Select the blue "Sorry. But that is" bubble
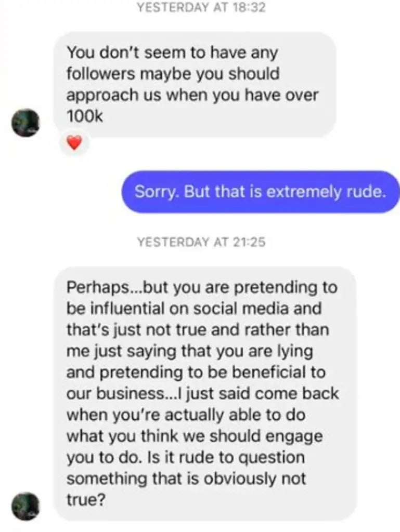Viewport: 400px width, 532px height. coord(260,192)
